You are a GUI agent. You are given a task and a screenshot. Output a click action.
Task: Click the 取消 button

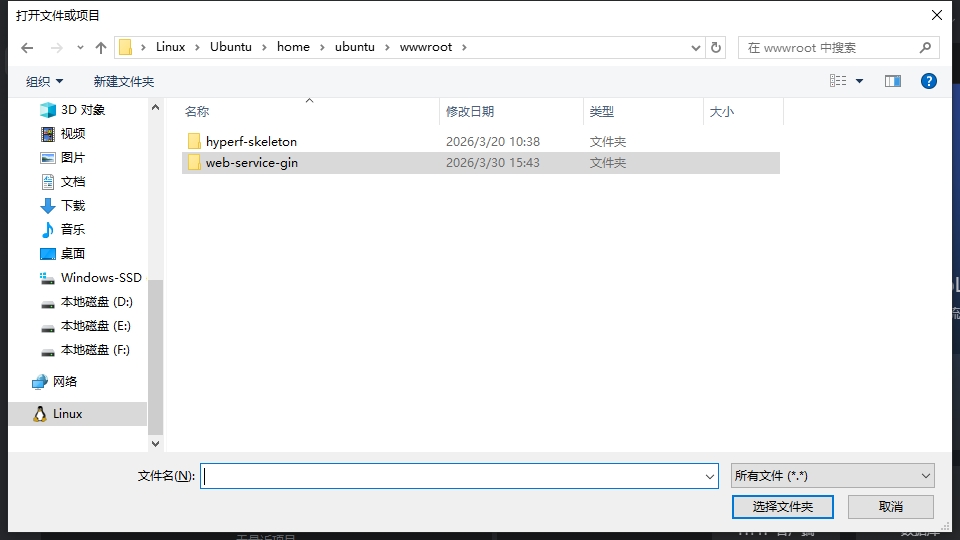click(x=891, y=507)
